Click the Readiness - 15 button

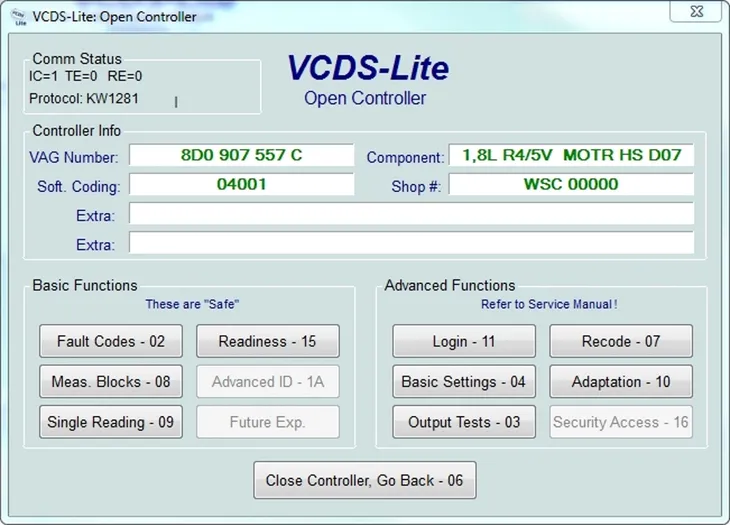tap(267, 341)
